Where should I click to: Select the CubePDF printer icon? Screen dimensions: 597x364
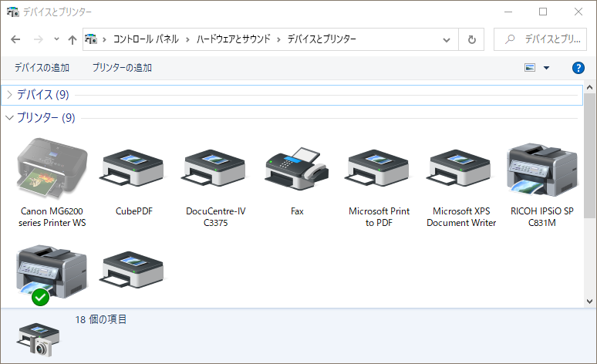pyautogui.click(x=133, y=168)
